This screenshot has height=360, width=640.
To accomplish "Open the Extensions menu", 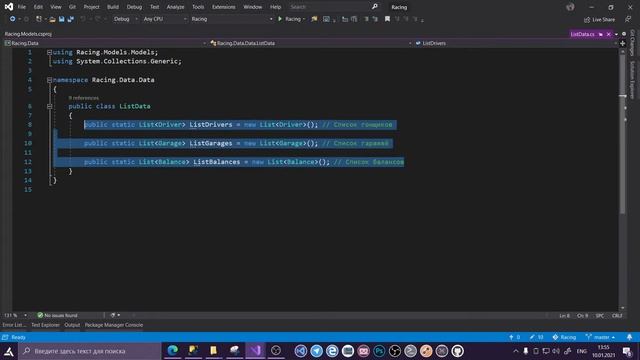I will point(224,7).
